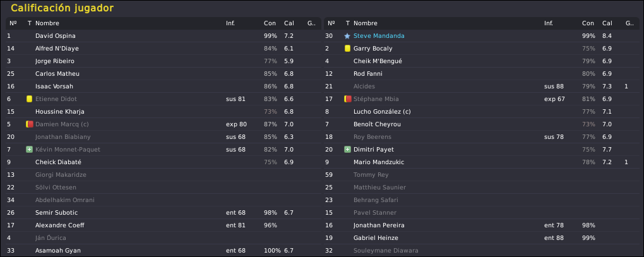Select the Cheick Diabaté row
This screenshot has height=257, width=644.
click(x=163, y=162)
